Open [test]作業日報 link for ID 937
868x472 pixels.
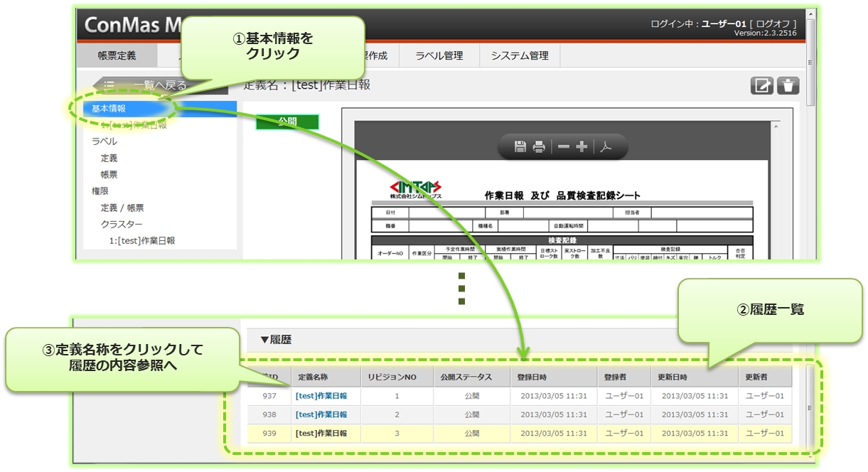tap(321, 396)
